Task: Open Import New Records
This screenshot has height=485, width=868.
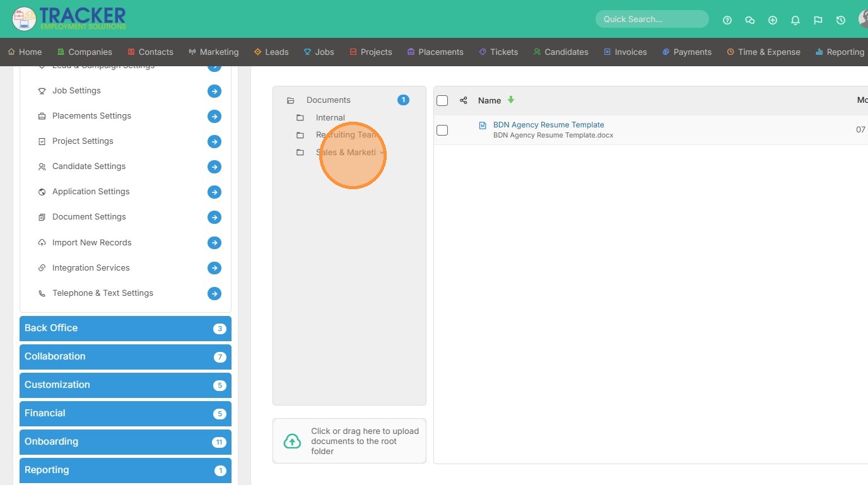Action: click(92, 243)
